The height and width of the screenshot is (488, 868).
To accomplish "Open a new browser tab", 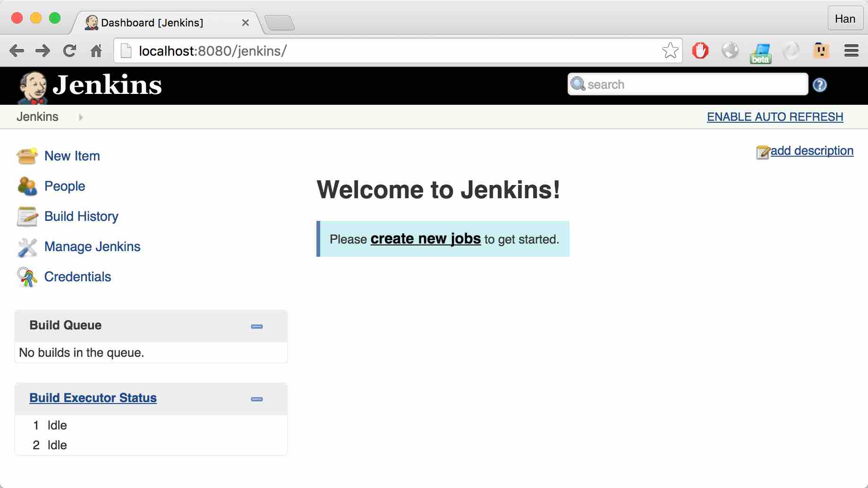I will click(x=279, y=23).
